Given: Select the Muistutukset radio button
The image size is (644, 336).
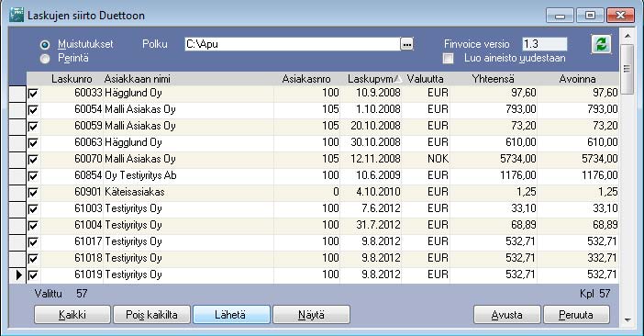Looking at the screenshot, I should point(45,44).
